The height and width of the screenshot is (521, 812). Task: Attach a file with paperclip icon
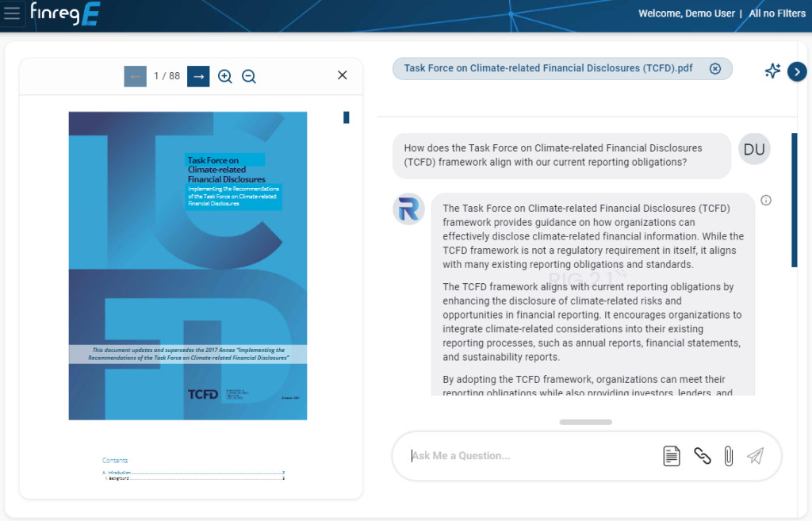pyautogui.click(x=729, y=456)
